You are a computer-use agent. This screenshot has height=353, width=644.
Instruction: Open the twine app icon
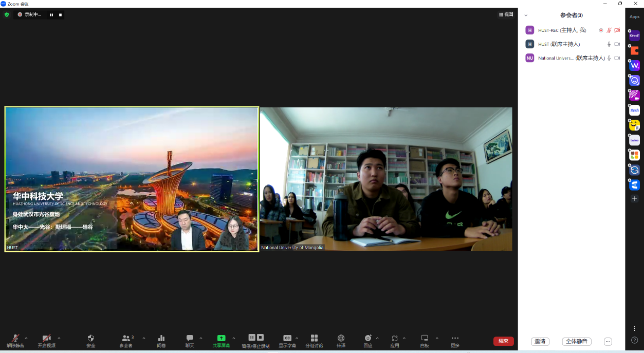635,140
